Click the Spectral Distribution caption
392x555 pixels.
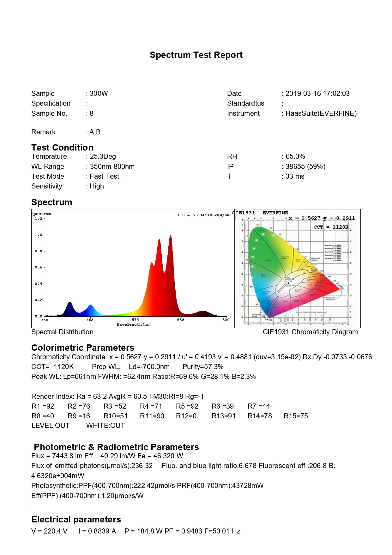[62, 332]
